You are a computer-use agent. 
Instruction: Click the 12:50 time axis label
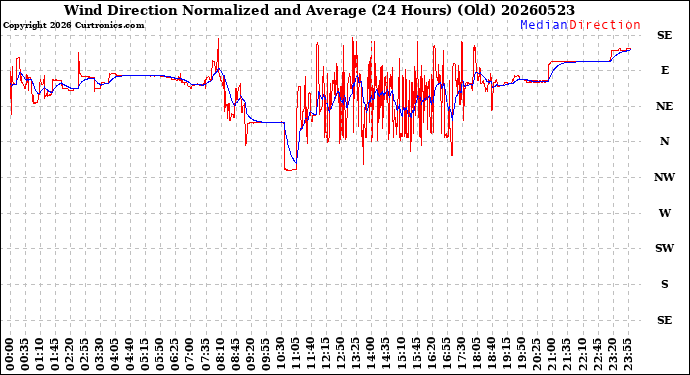(x=341, y=354)
